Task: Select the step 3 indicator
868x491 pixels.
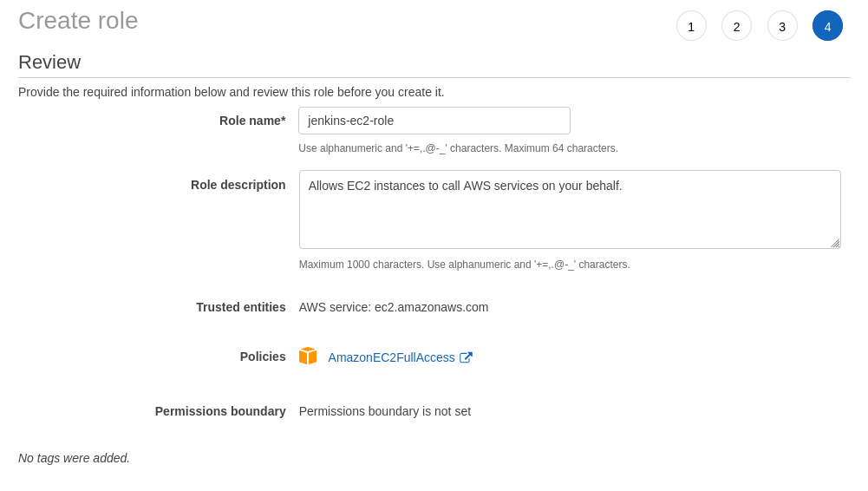Action: tap(782, 26)
